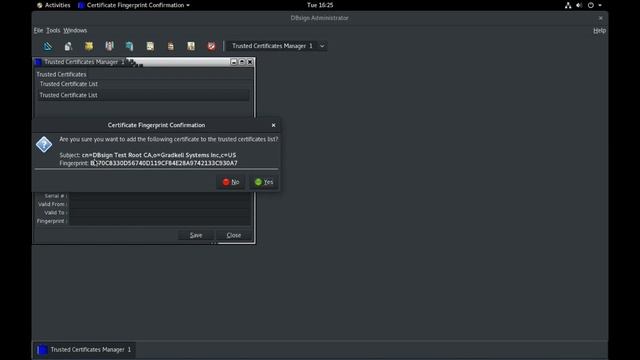
Task: Maximize the Trusted Certificates Manager internal window
Action: tap(242, 62)
